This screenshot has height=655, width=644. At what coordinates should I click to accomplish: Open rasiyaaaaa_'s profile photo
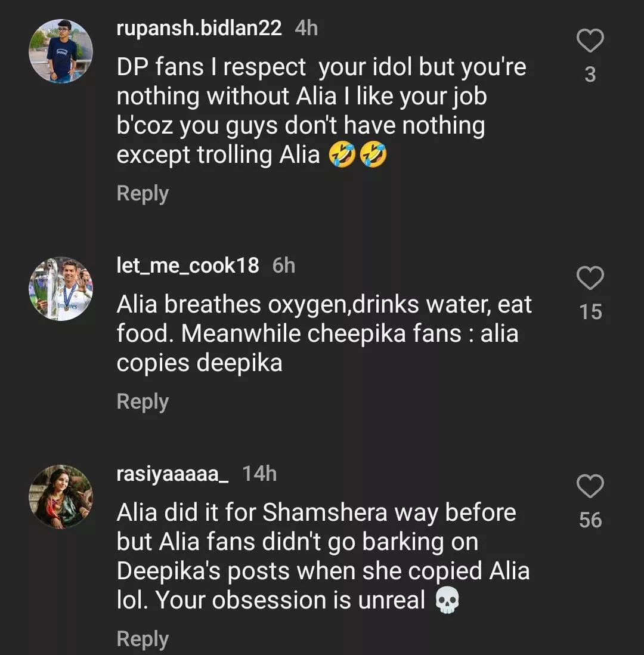coord(61,497)
